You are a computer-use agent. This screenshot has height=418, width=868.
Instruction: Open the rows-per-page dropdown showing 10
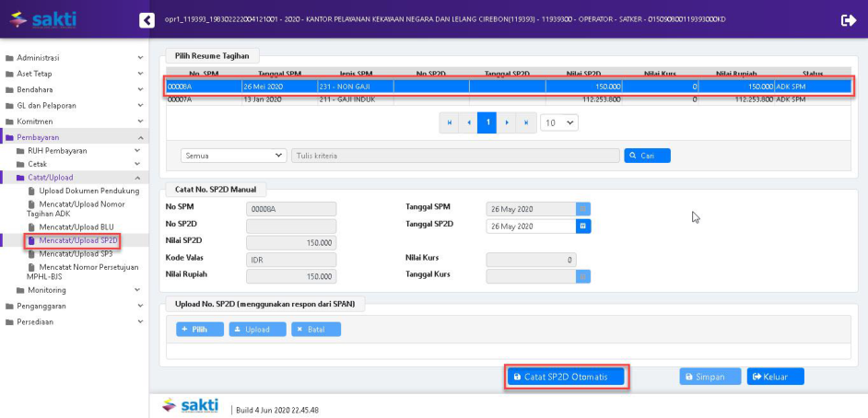558,122
